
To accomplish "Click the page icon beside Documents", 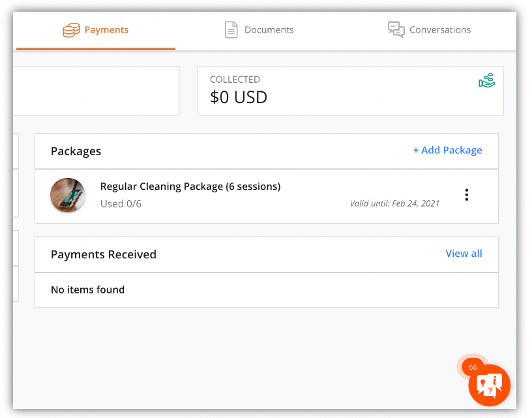I will (x=231, y=30).
